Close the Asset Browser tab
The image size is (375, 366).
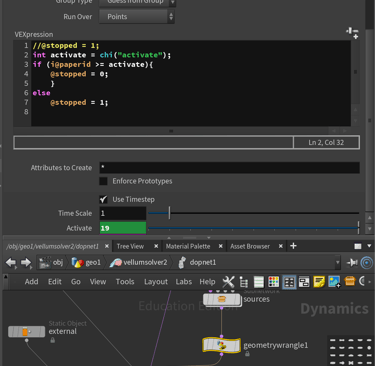[x=281, y=246]
